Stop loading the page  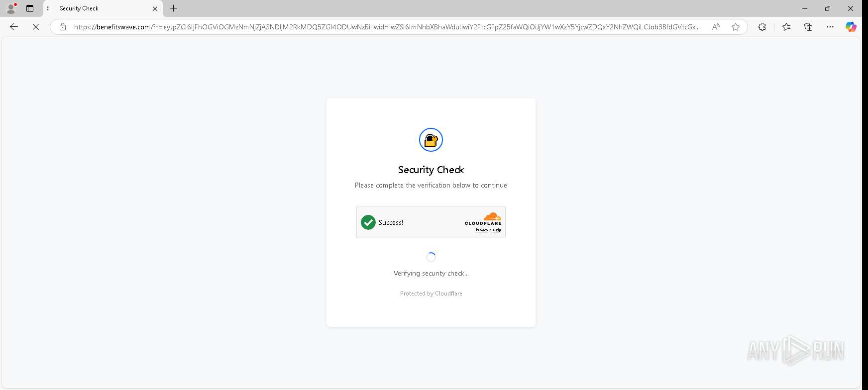click(x=36, y=27)
